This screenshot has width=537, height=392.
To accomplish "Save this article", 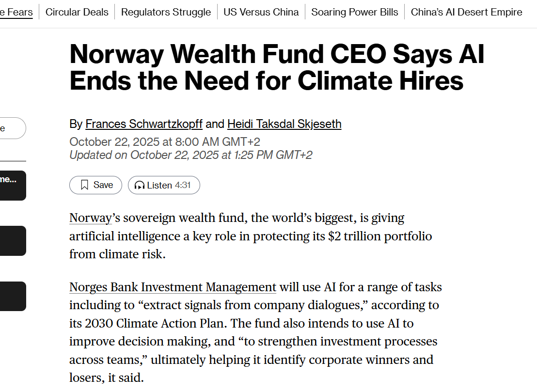I will (95, 185).
